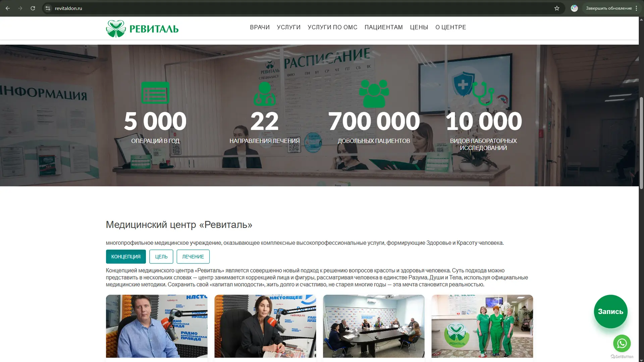
Task: Click the 10 000 statistic number
Action: click(x=483, y=121)
